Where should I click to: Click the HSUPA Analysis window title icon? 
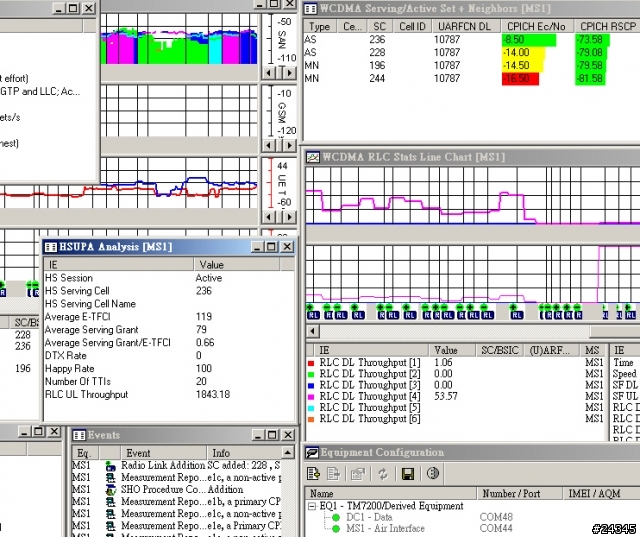click(49, 246)
